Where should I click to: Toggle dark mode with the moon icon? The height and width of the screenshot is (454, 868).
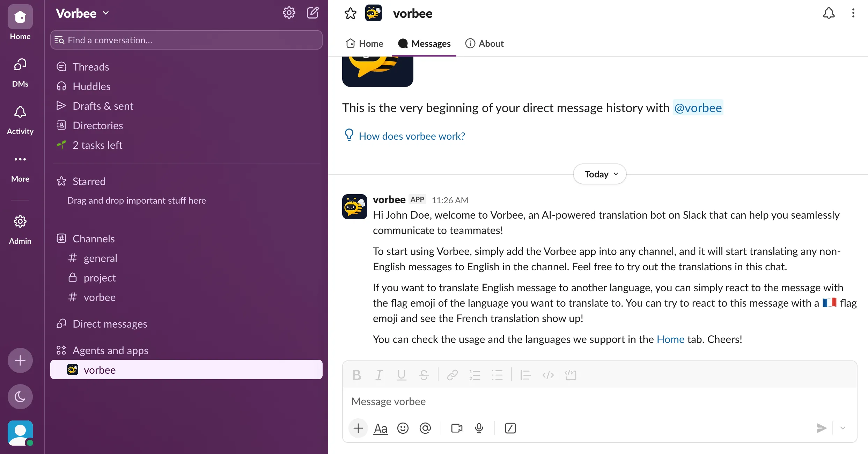pyautogui.click(x=20, y=397)
